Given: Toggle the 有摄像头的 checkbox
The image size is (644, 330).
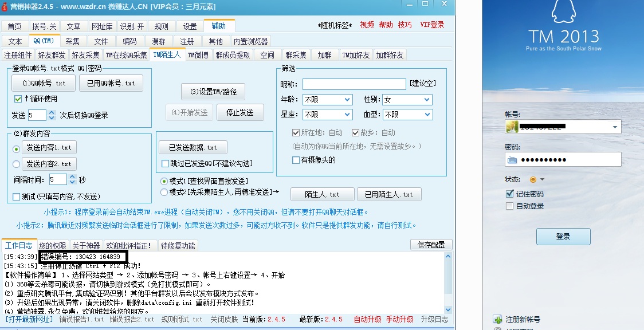Looking at the screenshot, I should (x=296, y=160).
